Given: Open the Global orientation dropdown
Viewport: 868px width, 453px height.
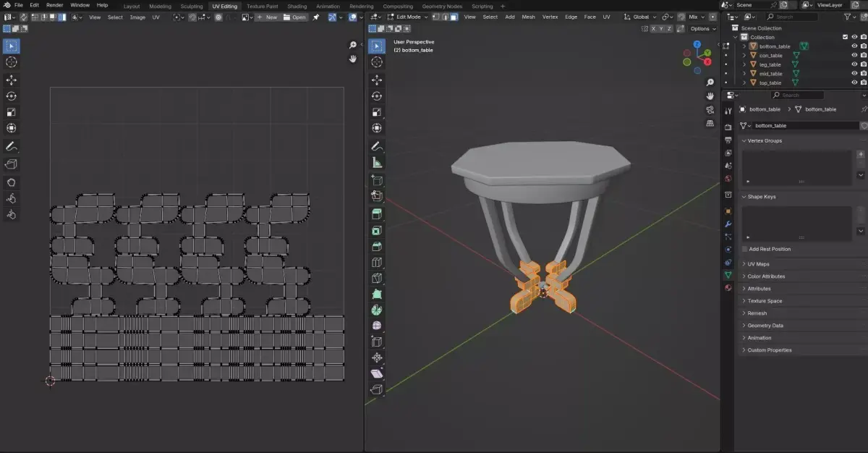Looking at the screenshot, I should tap(641, 17).
